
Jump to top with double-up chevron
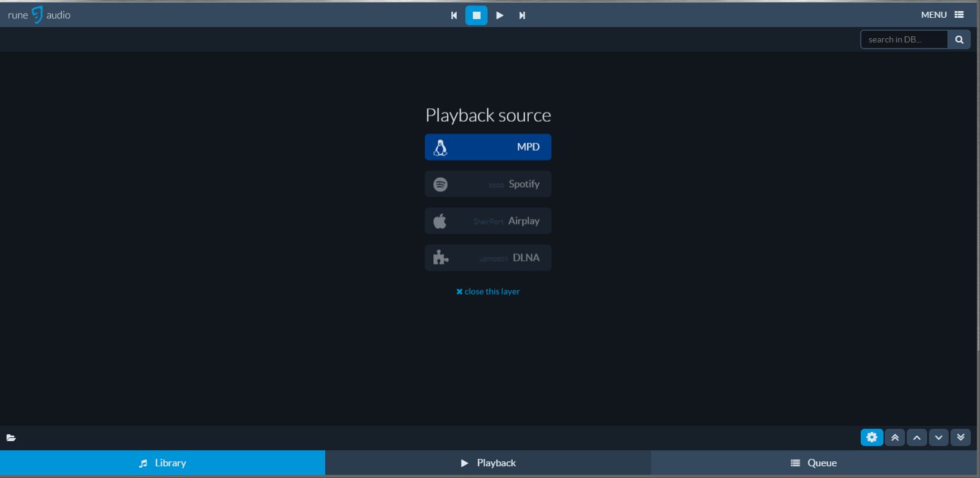click(895, 437)
